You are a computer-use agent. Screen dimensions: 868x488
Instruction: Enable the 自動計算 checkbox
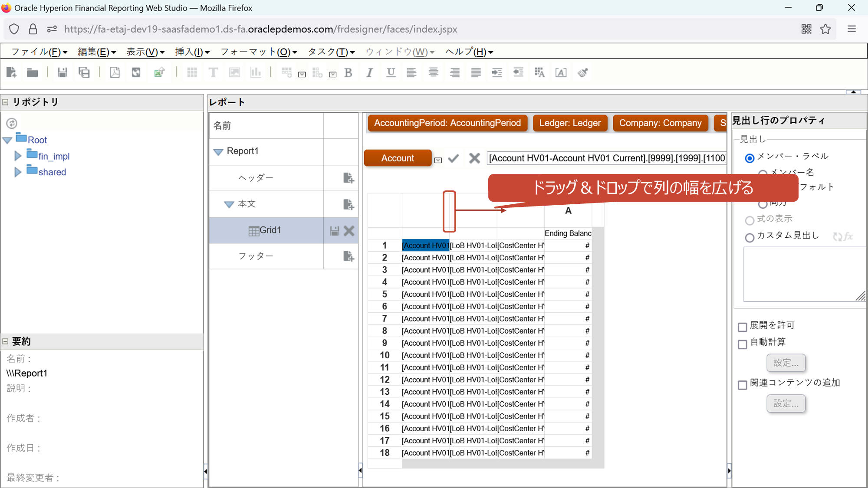[x=743, y=344]
